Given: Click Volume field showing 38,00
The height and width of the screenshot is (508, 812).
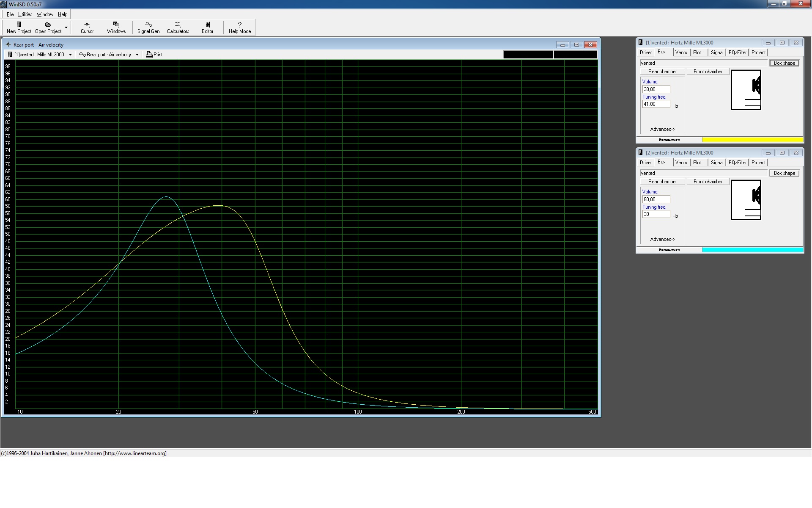Looking at the screenshot, I should (x=656, y=89).
